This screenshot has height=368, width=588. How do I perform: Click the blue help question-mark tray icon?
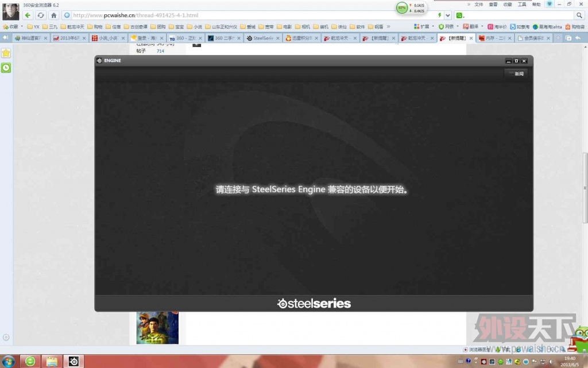[x=468, y=361]
